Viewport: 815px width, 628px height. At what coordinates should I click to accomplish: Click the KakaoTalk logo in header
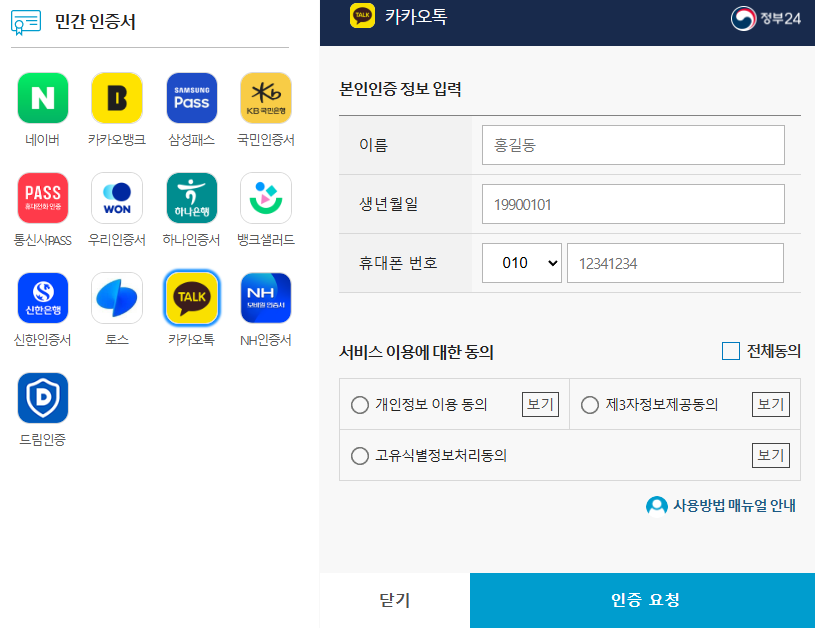(362, 16)
